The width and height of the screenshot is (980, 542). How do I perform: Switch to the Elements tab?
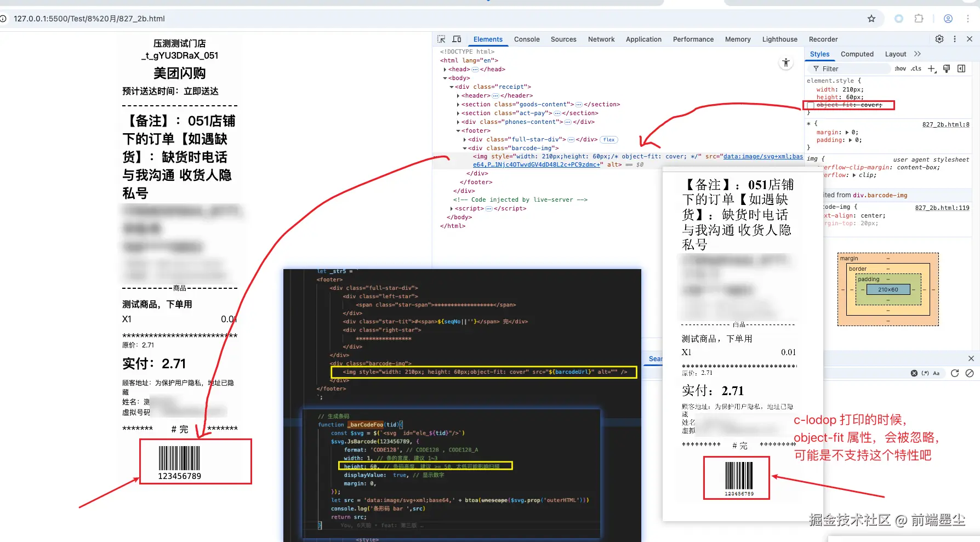coord(488,39)
